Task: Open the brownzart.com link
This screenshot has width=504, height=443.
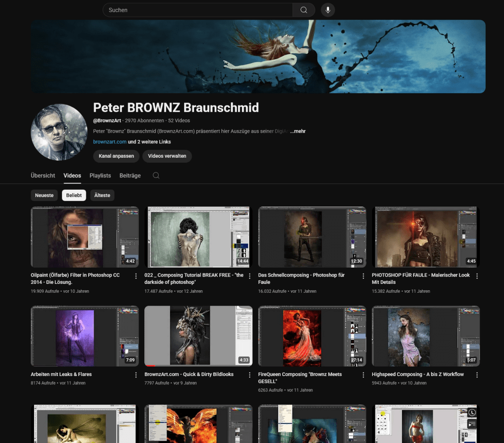Action: 109,142
